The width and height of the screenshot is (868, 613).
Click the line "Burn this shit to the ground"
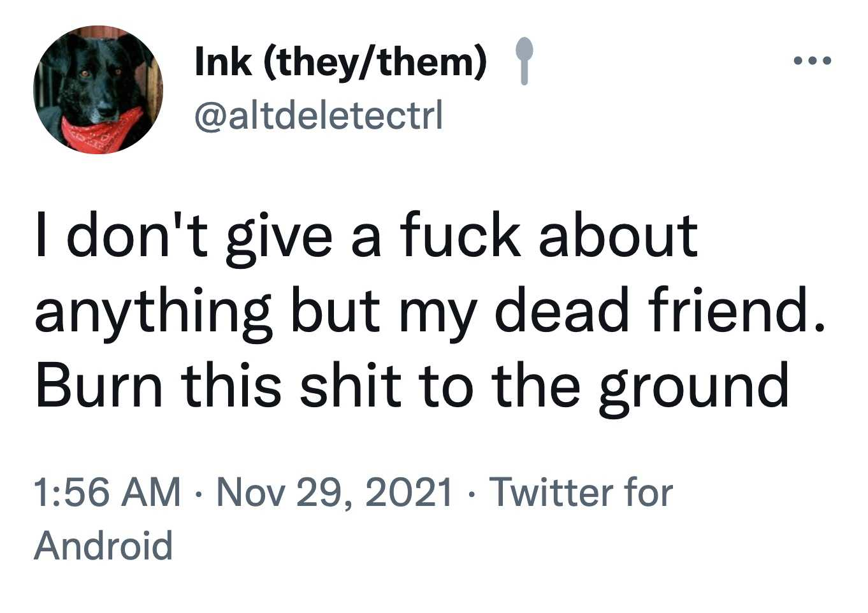412,386
